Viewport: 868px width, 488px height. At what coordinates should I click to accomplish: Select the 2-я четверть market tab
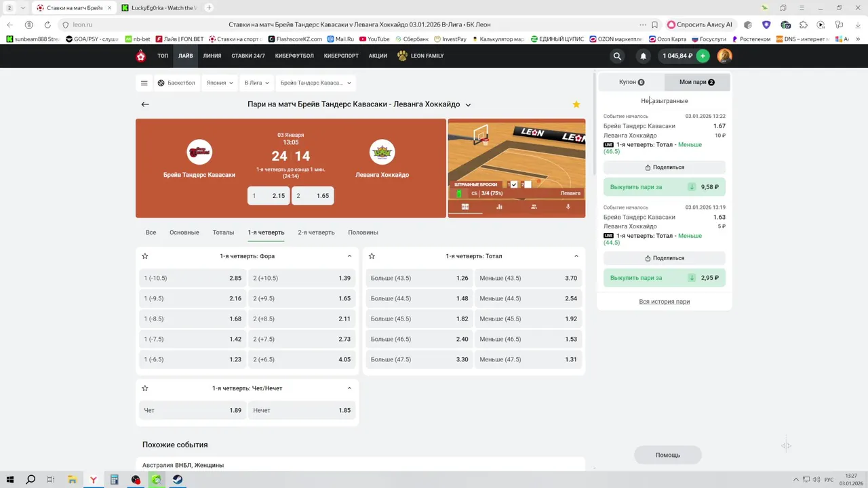[316, 232]
